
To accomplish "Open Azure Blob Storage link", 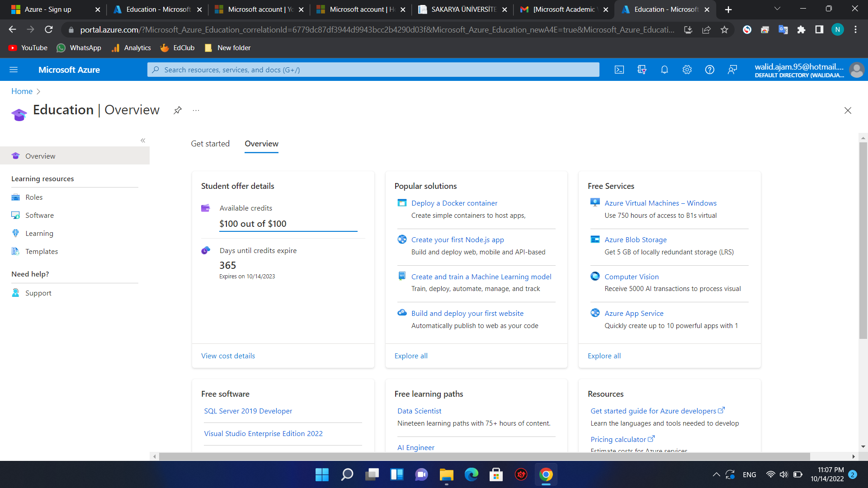I will (x=636, y=240).
